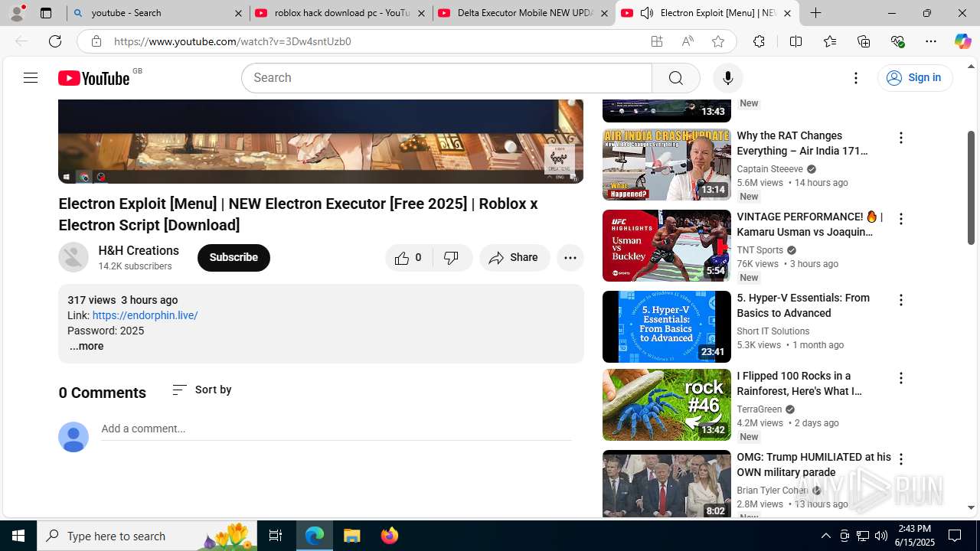Refresh the page in Edge
The width and height of the screenshot is (980, 551).
click(x=55, y=41)
